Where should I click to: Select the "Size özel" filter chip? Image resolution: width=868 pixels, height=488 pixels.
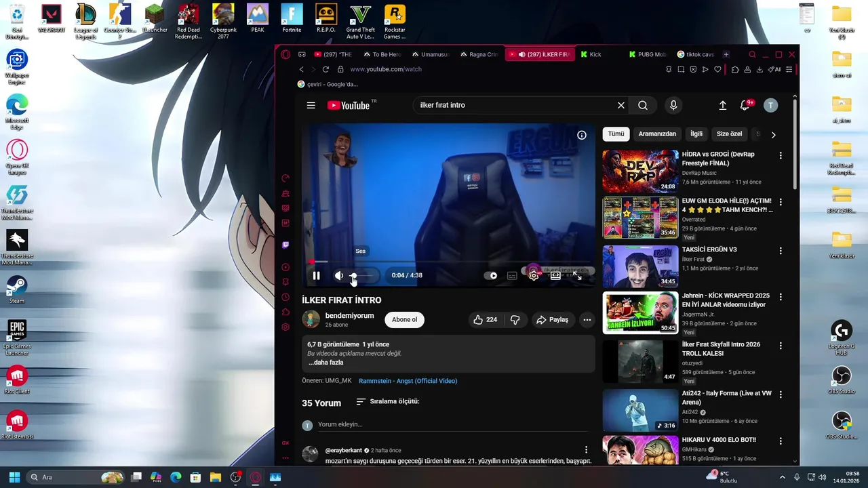click(x=730, y=134)
